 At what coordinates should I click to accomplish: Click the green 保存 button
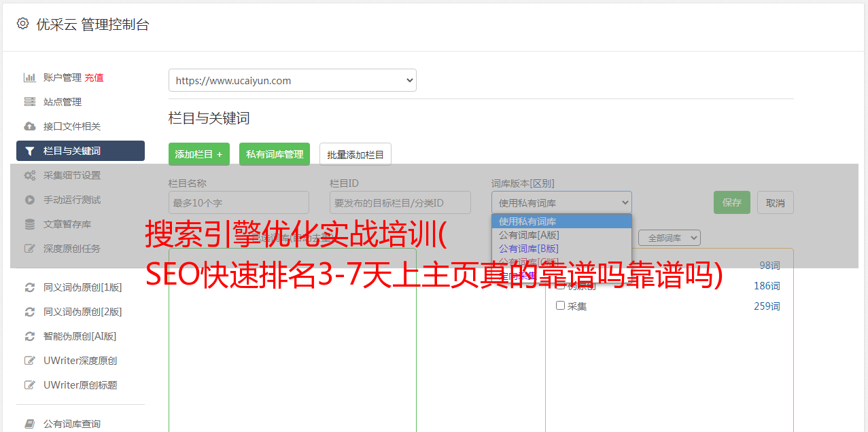click(732, 202)
